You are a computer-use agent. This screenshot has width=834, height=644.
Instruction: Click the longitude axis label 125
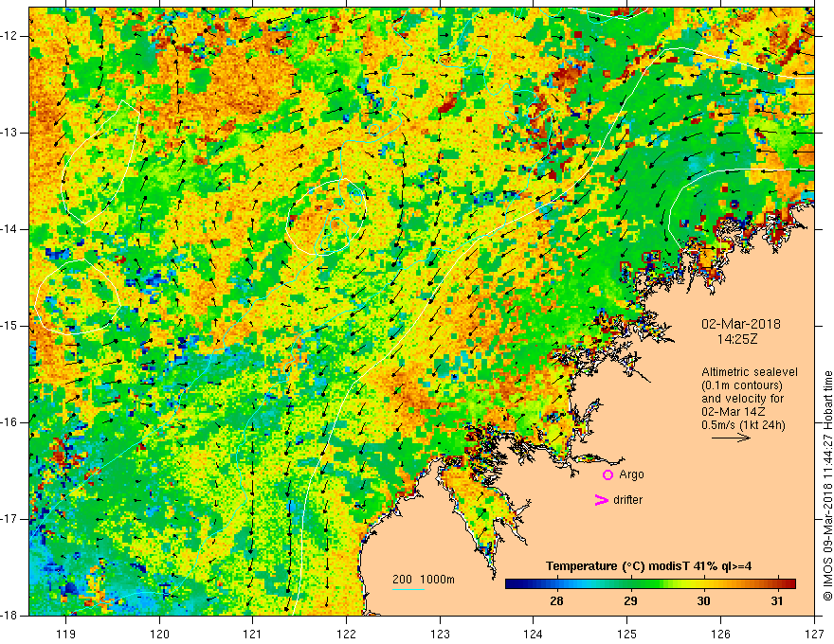(x=627, y=634)
